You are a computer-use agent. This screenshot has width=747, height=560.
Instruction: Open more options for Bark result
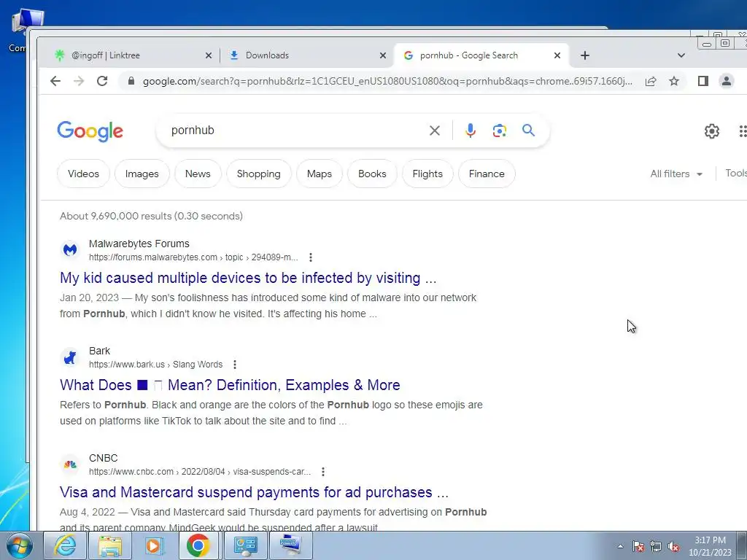(234, 365)
